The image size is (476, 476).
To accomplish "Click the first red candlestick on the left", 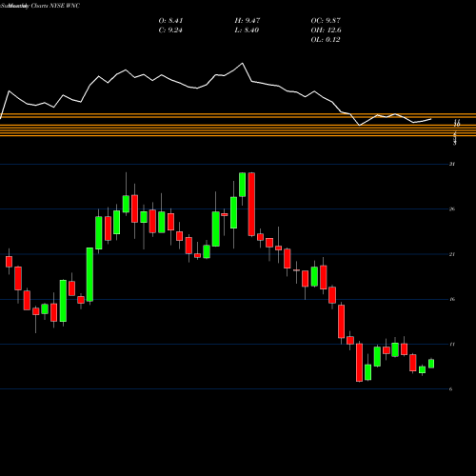I will (x=9, y=262).
